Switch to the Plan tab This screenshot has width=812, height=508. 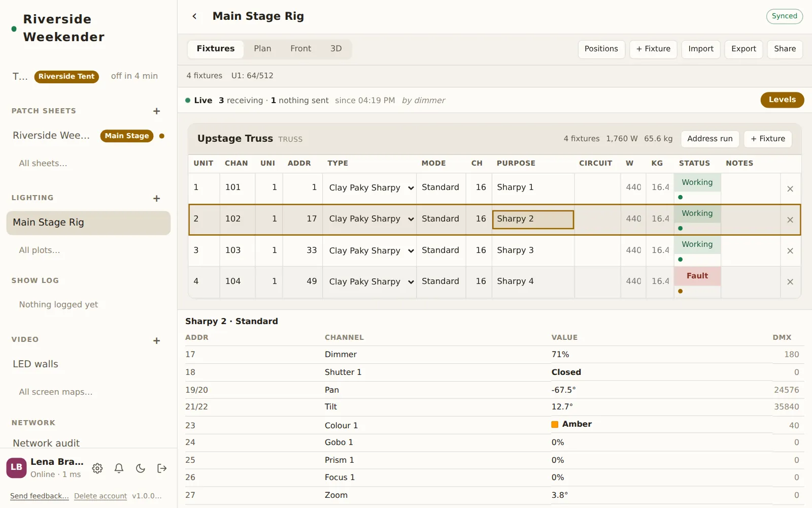tap(262, 49)
